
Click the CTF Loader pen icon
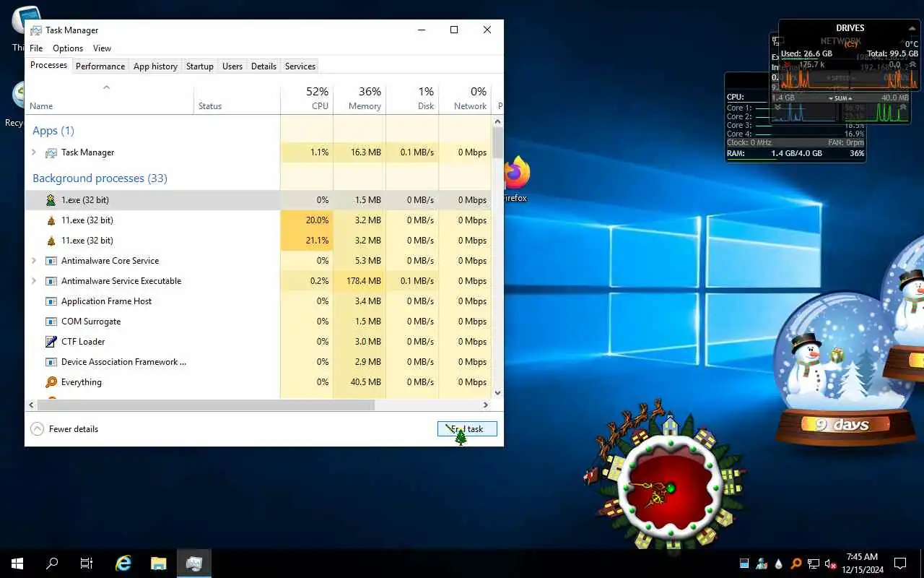[51, 342]
